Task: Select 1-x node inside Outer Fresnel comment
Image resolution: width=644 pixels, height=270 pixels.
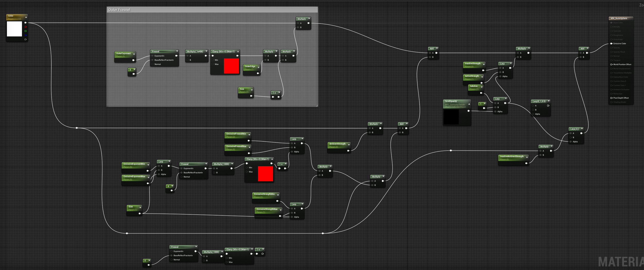Action: (x=276, y=95)
